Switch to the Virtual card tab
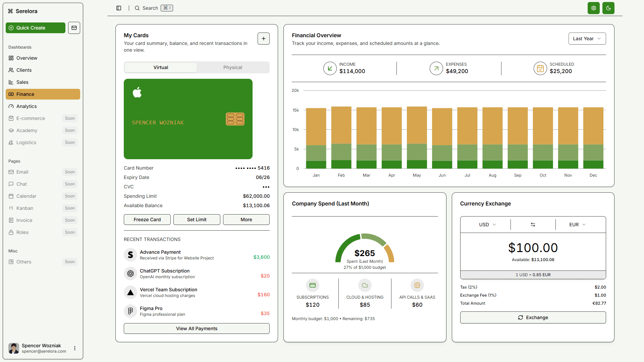644x362 pixels. point(161,67)
